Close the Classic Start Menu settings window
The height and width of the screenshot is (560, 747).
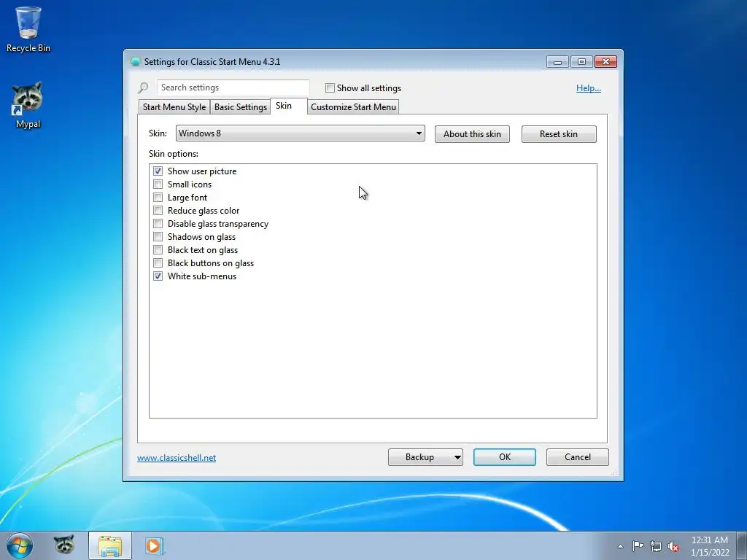605,62
